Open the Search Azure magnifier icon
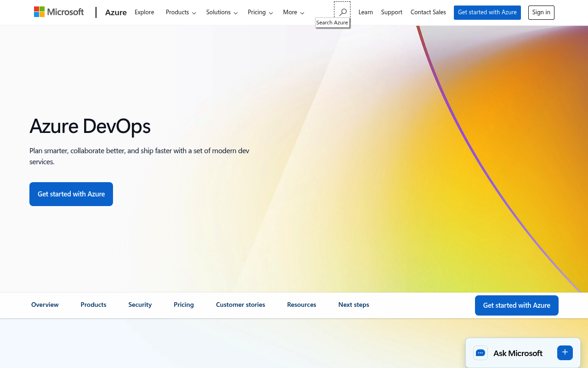 tap(342, 12)
